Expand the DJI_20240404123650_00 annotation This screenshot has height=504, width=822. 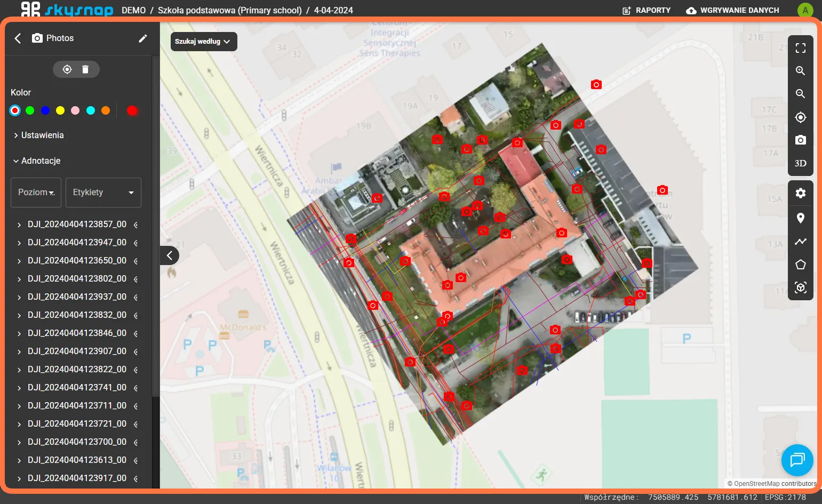point(19,261)
